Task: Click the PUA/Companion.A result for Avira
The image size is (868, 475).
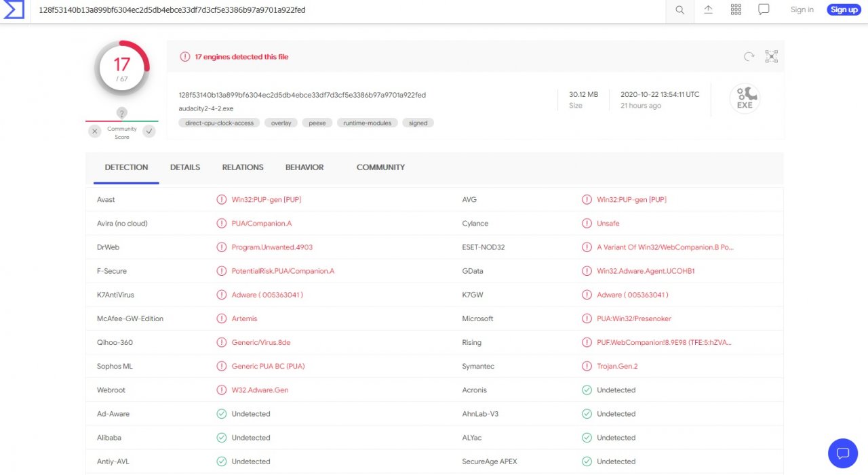Action: coord(262,224)
